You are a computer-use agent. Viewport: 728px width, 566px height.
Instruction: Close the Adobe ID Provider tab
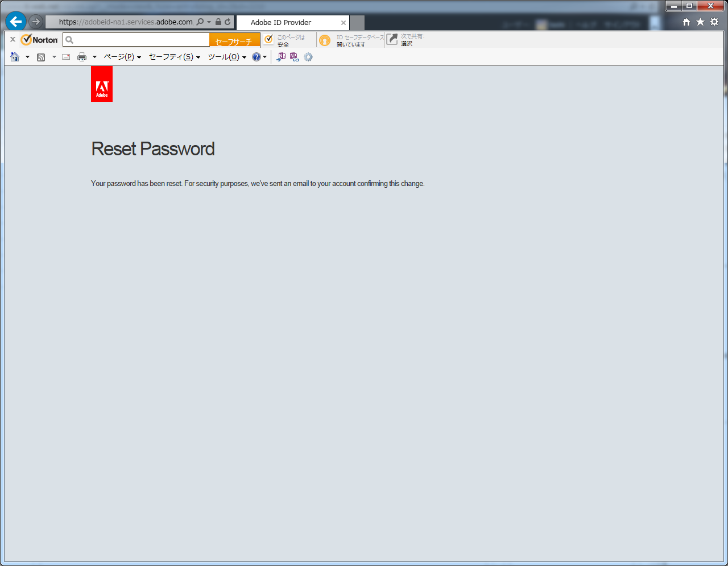[x=344, y=23]
